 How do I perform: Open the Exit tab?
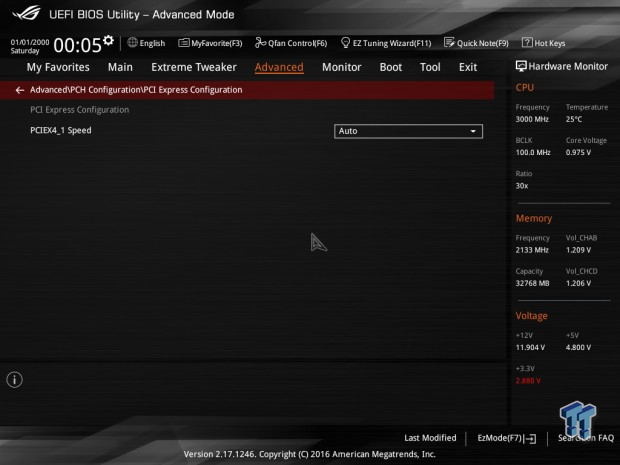pyautogui.click(x=468, y=67)
